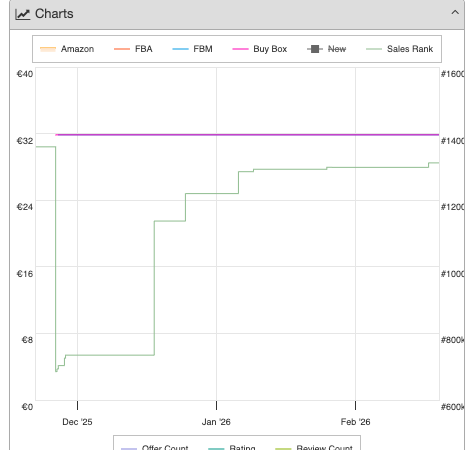Toggle the FBM series in the legend

point(192,49)
